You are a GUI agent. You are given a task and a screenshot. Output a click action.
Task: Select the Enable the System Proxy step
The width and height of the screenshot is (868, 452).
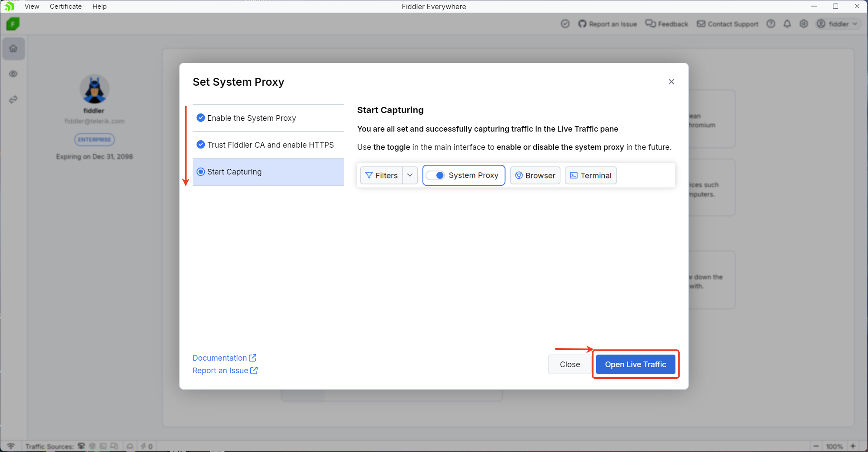click(x=268, y=118)
